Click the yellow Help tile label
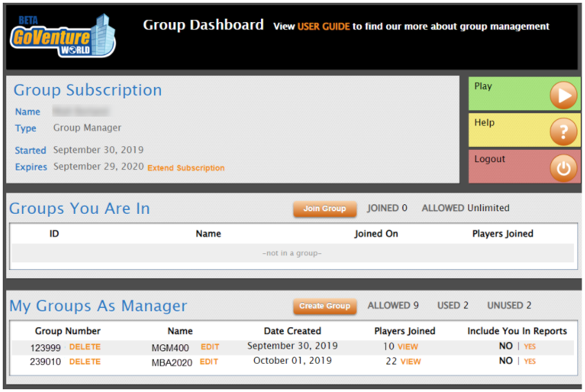585x392 pixels. 484,122
